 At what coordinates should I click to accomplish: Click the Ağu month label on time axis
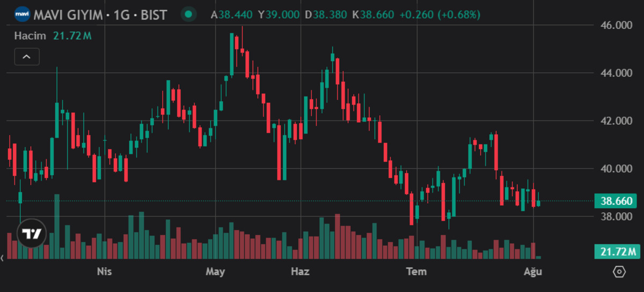pos(533,272)
